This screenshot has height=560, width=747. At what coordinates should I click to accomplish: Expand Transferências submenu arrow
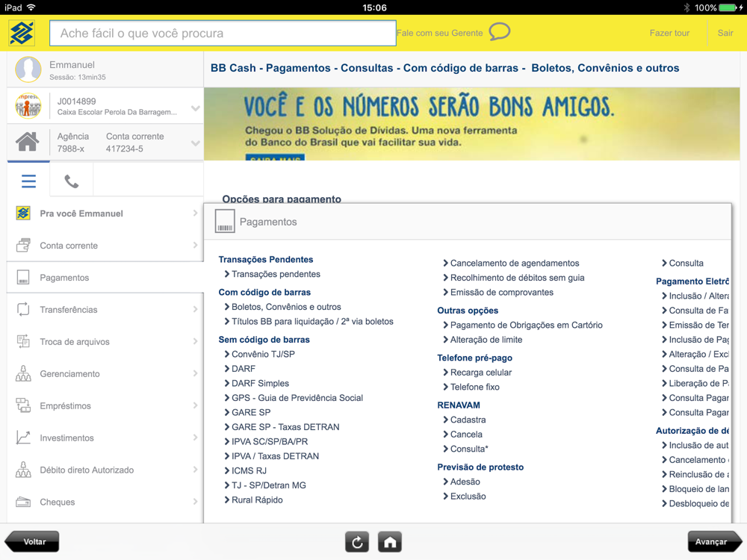[x=195, y=310]
